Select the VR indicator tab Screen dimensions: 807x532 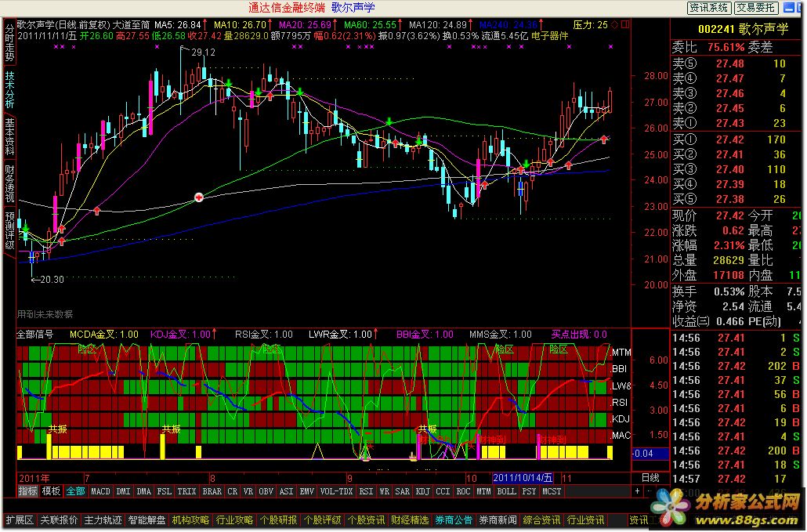(248, 491)
